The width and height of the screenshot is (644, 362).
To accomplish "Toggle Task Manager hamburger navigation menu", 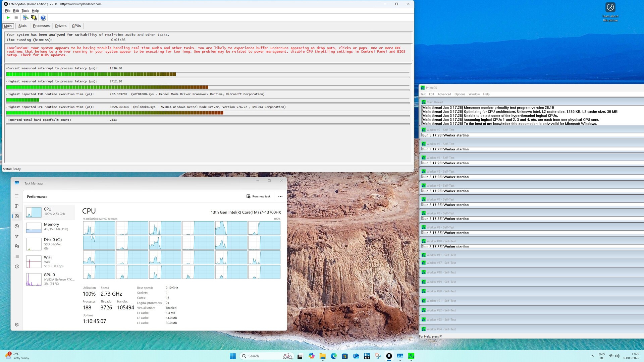I will 16,196.
